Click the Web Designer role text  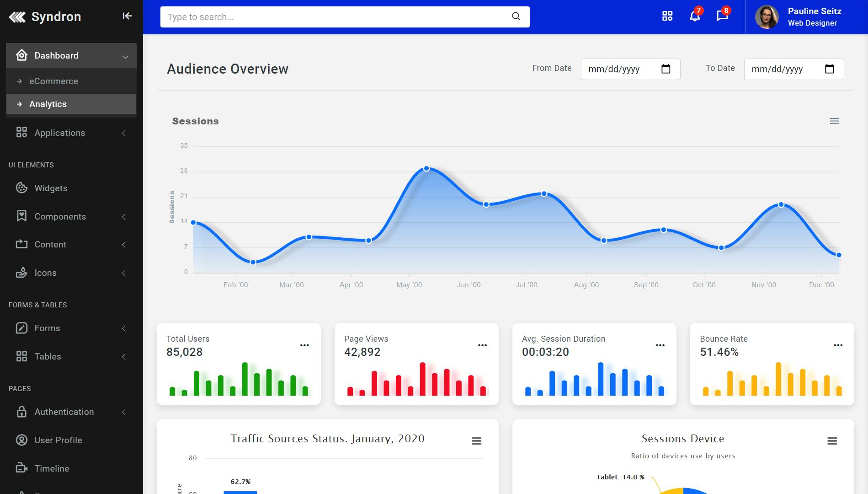point(812,23)
